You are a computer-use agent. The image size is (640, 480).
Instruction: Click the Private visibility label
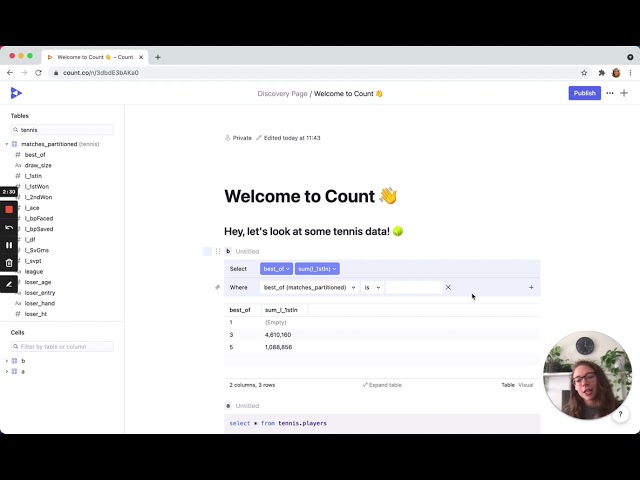tap(238, 138)
